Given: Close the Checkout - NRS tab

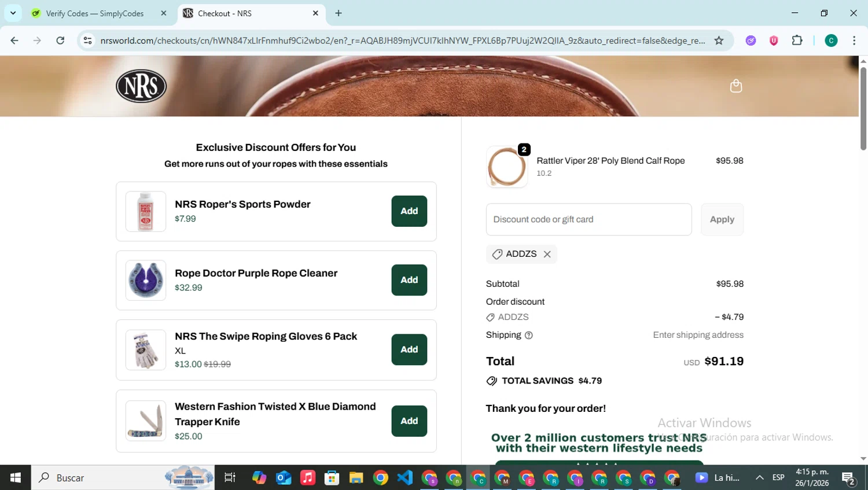Looking at the screenshot, I should click(315, 13).
